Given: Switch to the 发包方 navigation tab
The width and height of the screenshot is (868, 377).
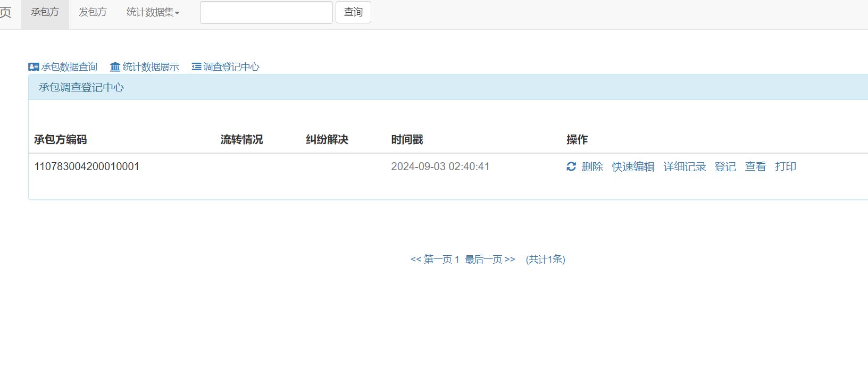Looking at the screenshot, I should (93, 12).
